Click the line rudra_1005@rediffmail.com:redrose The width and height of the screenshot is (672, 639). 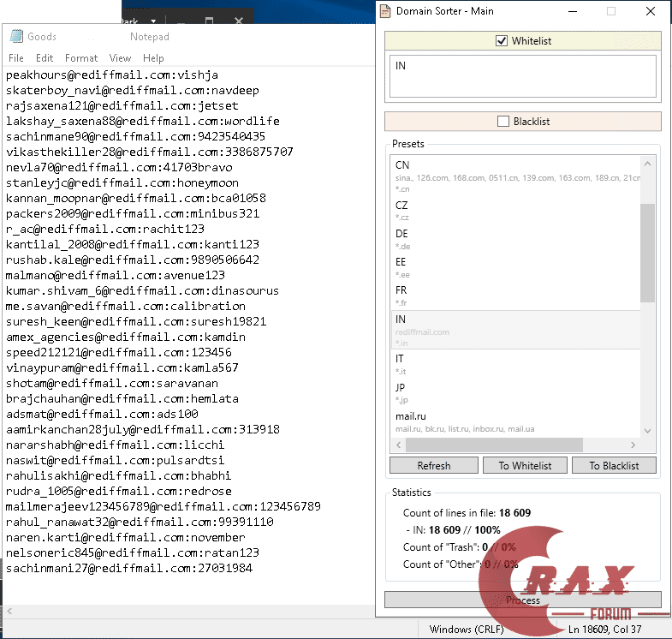[x=119, y=491]
